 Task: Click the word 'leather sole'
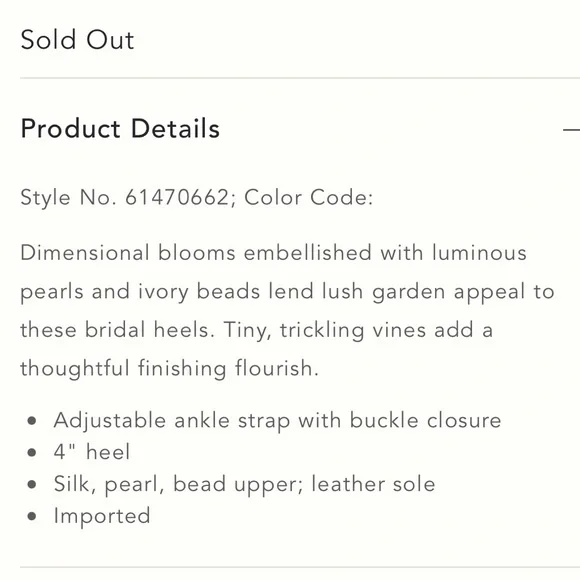373,484
